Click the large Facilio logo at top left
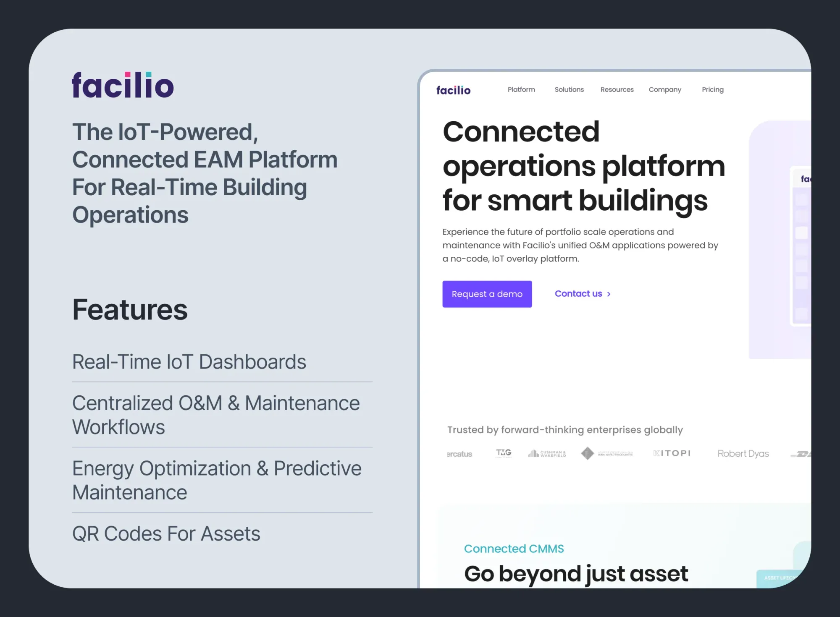Image resolution: width=840 pixels, height=617 pixels. 123,85
